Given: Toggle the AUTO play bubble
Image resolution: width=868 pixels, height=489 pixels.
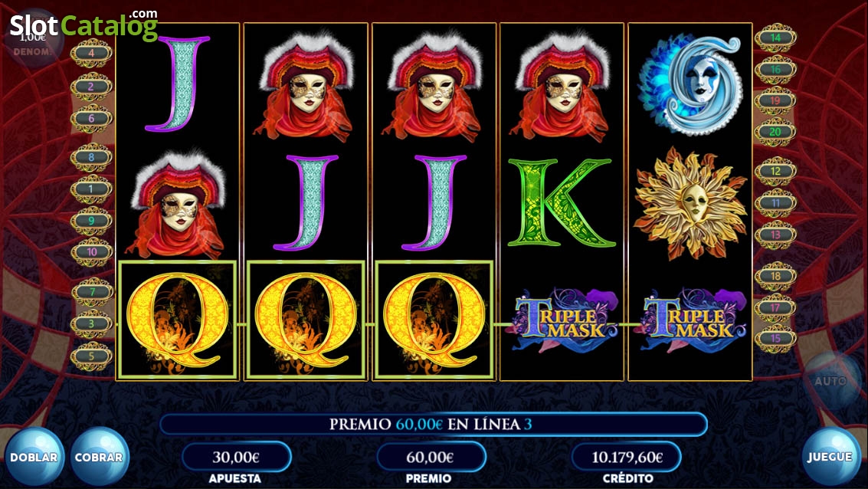Looking at the screenshot, I should tap(830, 381).
